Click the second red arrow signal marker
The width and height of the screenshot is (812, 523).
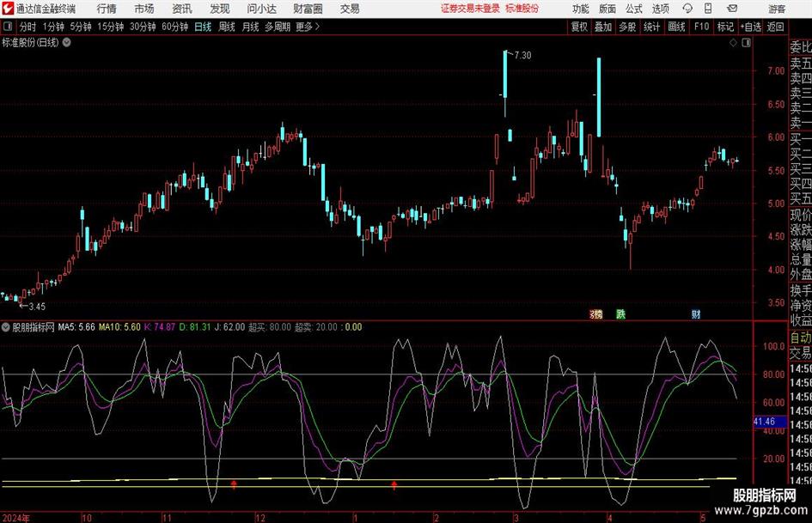click(394, 485)
